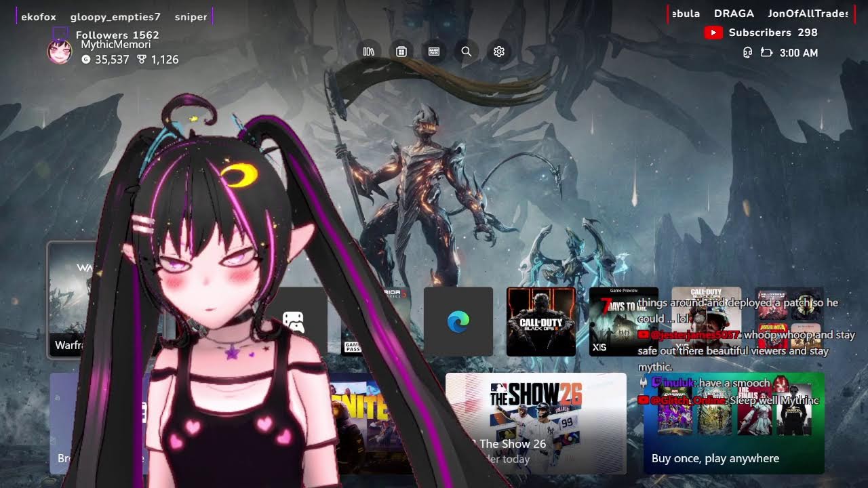Click the 3:00 AM clock
Screen dimensions: 868x488
click(x=799, y=53)
